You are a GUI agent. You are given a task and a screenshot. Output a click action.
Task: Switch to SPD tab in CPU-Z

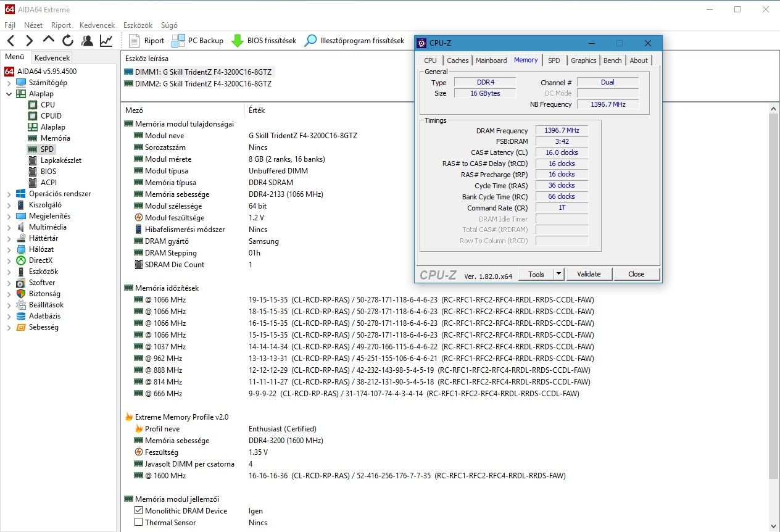(x=554, y=60)
